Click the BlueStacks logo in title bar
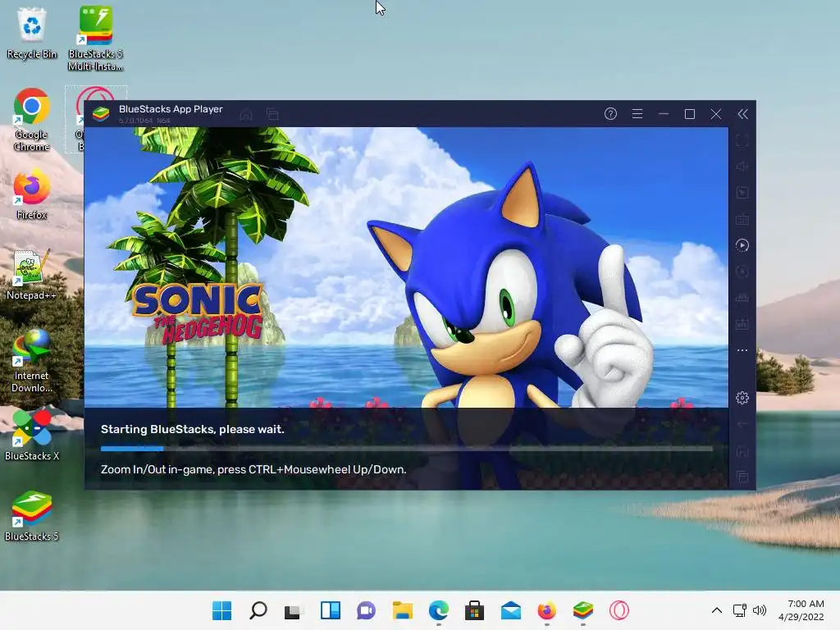Screen dimensions: 840x630 point(101,113)
